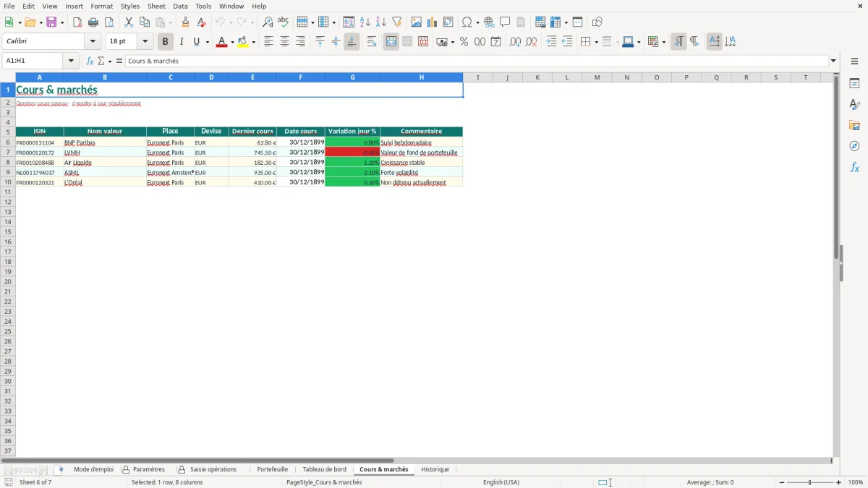Click the zoom out minus button
The width and height of the screenshot is (868, 488).
[782, 482]
